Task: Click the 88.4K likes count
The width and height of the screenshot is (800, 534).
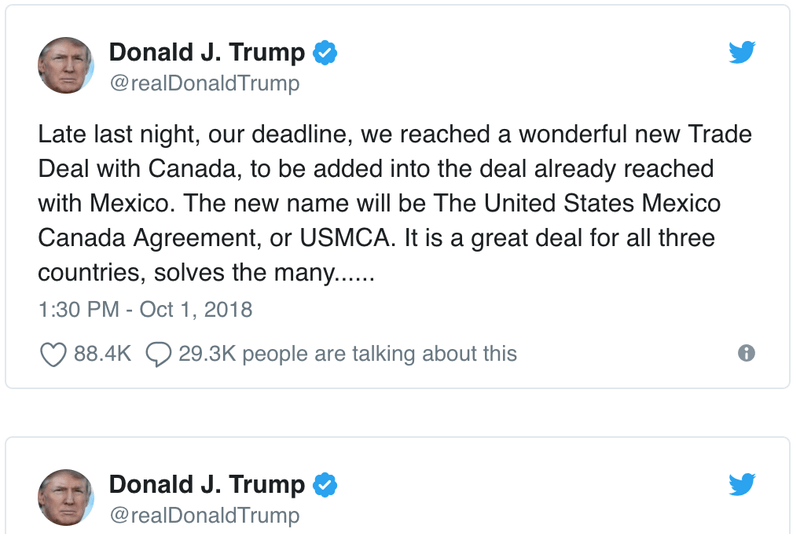Action: [102, 354]
